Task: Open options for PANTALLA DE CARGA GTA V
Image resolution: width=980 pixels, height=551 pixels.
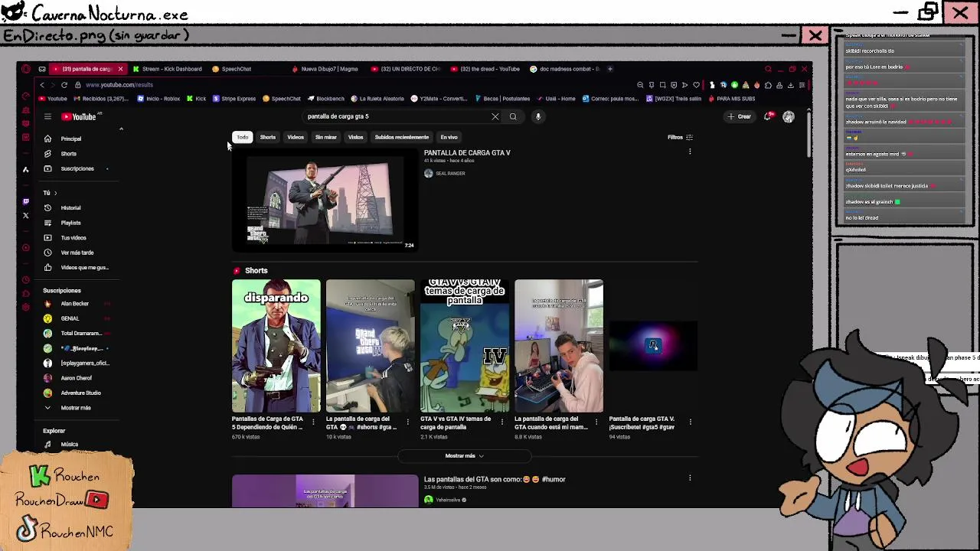Action: 690,152
